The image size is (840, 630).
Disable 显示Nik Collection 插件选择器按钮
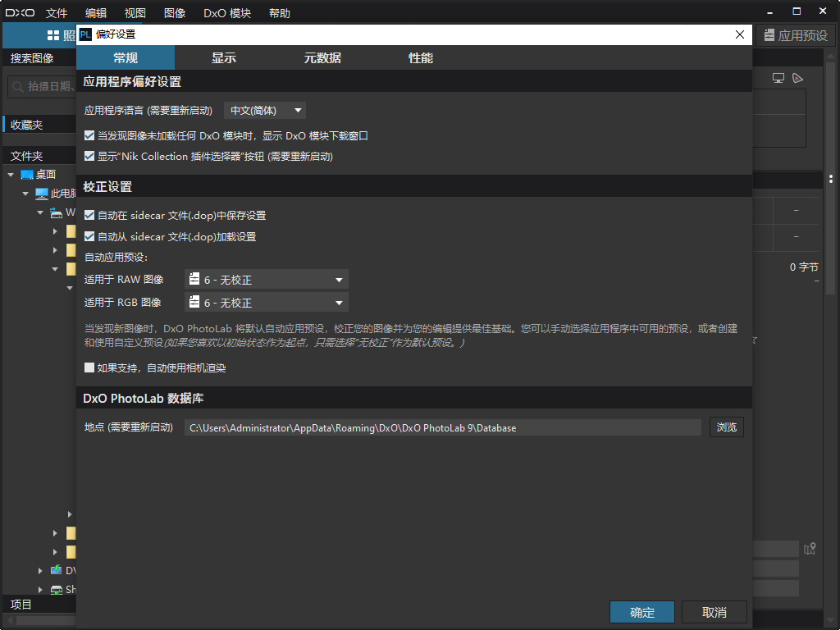point(89,156)
